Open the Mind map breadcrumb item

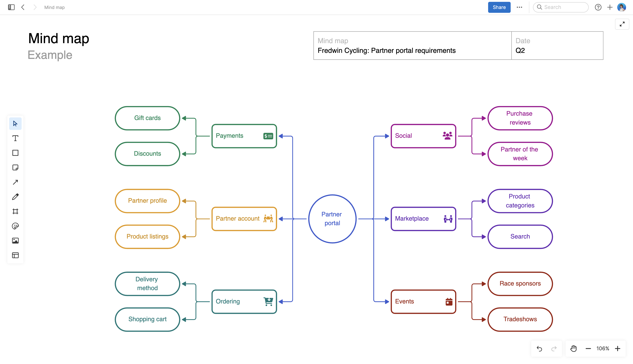point(54,7)
